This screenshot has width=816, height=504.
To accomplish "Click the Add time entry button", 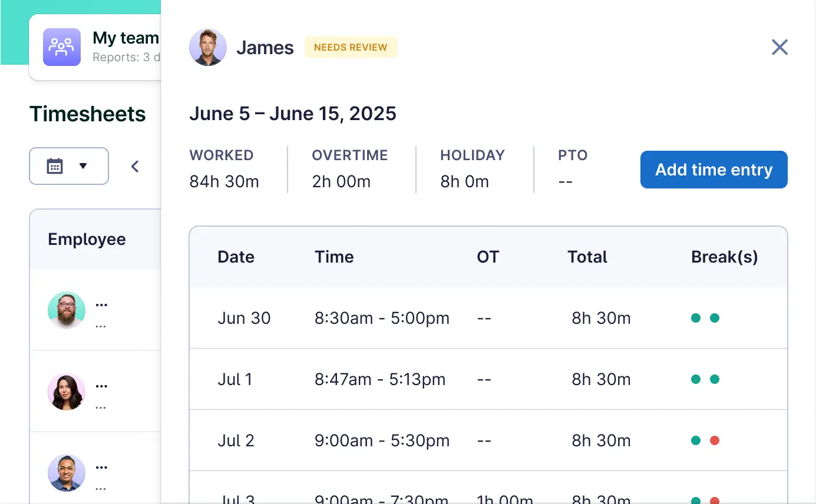I will 713,170.
